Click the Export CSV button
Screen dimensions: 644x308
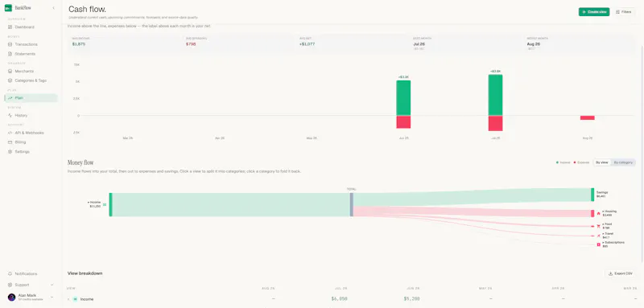[x=620, y=273]
